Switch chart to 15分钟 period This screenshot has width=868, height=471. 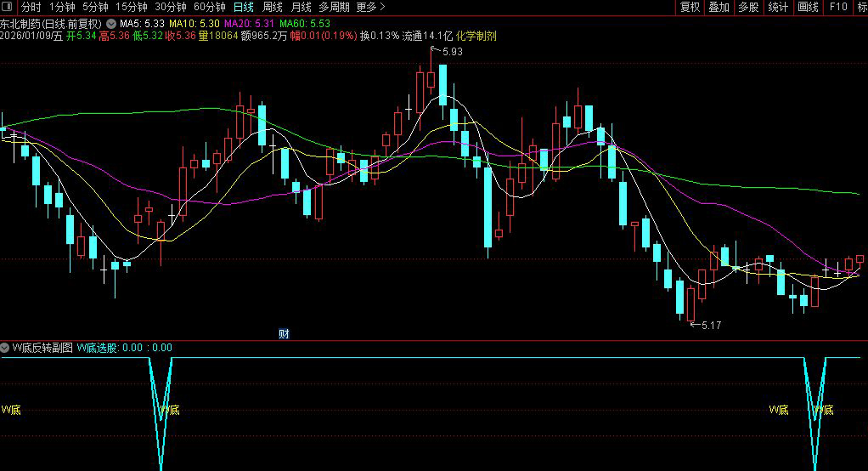[132, 7]
